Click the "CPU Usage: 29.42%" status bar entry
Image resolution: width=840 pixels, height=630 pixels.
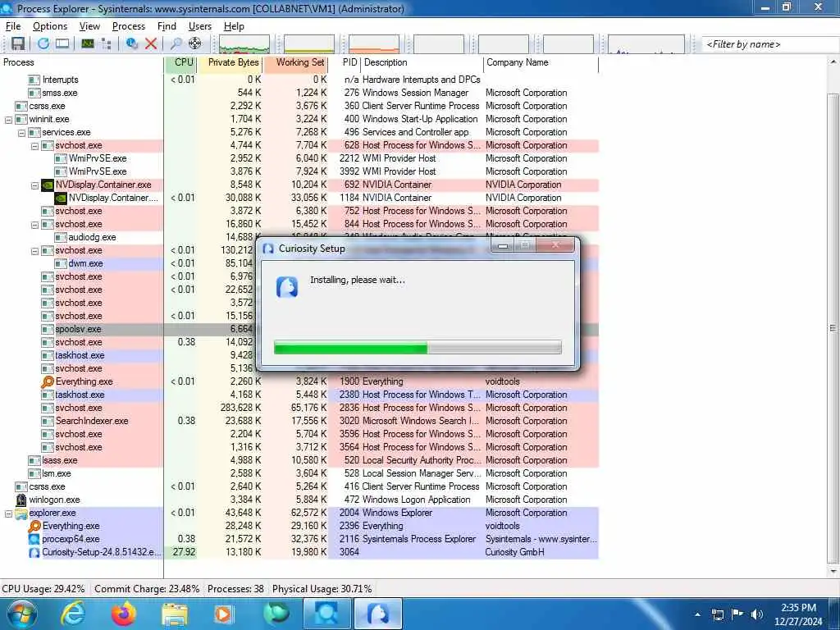[43, 589]
